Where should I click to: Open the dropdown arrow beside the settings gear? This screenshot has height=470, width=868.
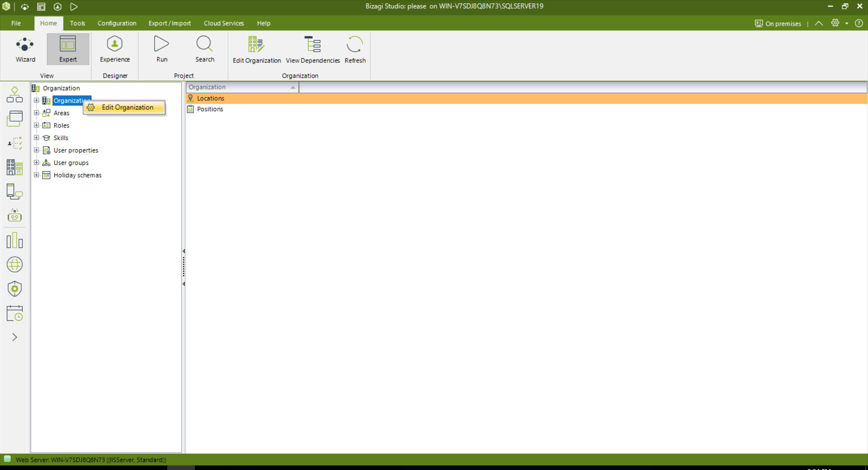847,23
